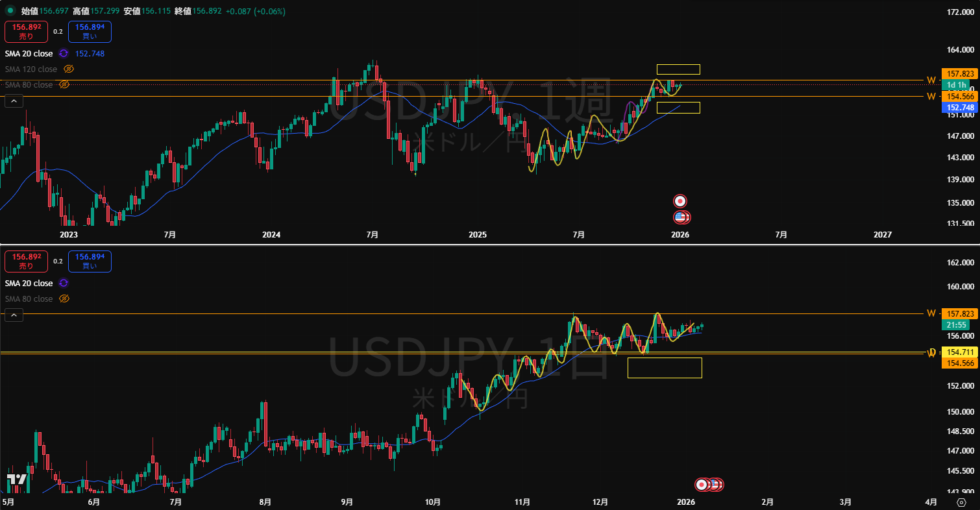Show the hidden SMA 120 close indicator
Viewport: 980px width, 510px height.
coord(69,69)
